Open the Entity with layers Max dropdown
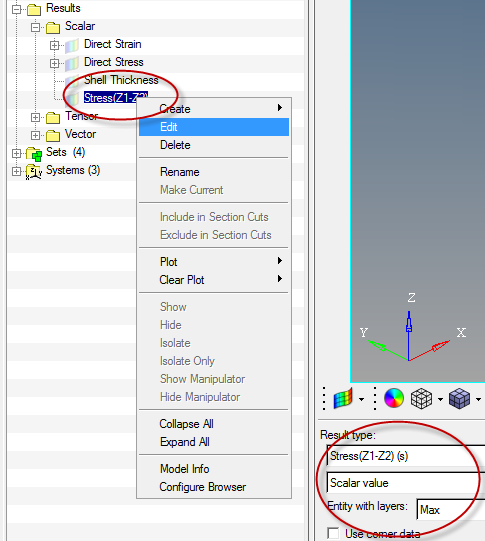This screenshot has width=485, height=541. [x=451, y=509]
